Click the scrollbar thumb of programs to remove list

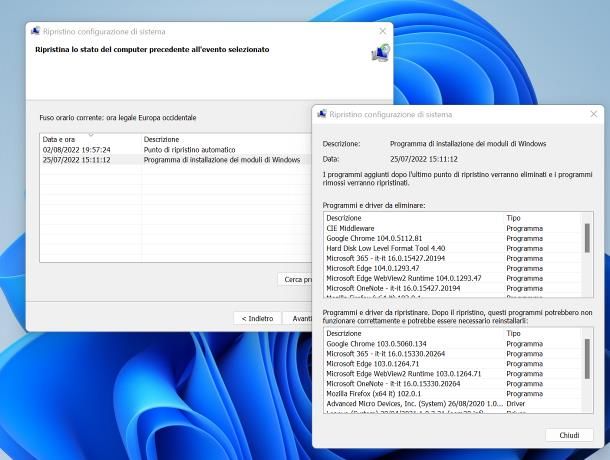coord(587,238)
